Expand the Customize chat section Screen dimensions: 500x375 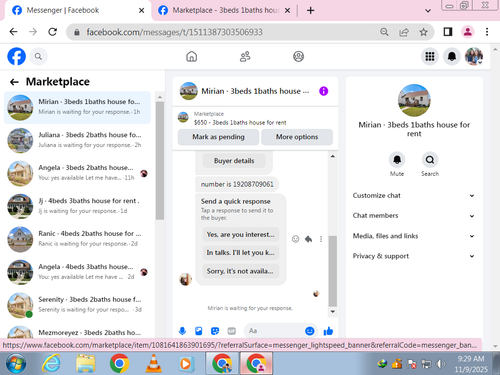413,196
